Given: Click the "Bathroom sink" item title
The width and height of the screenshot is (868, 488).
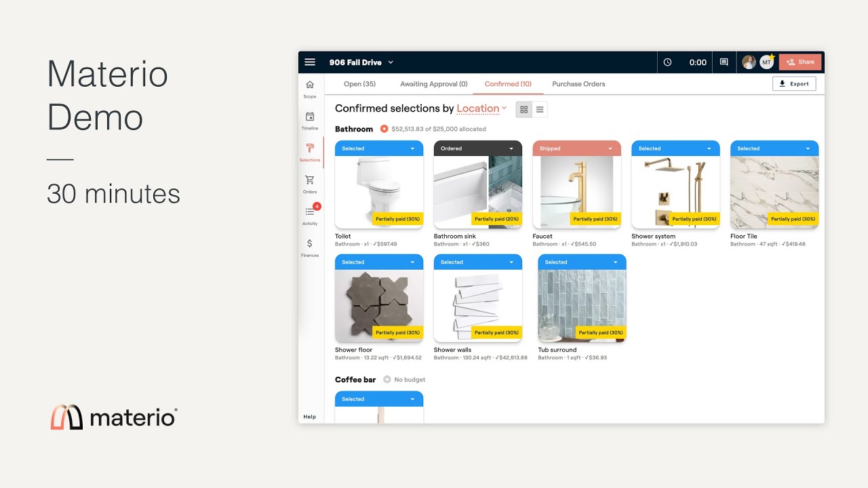Looking at the screenshot, I should click(x=455, y=237).
